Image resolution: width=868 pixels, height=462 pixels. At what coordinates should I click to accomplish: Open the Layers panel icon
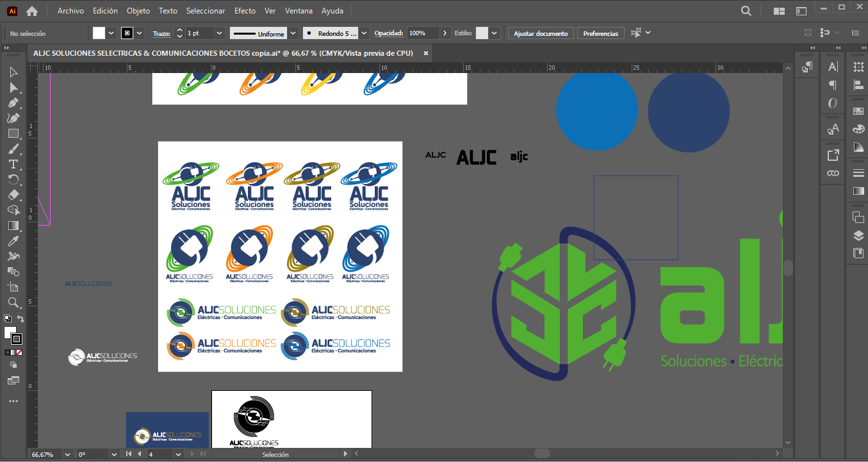(858, 236)
